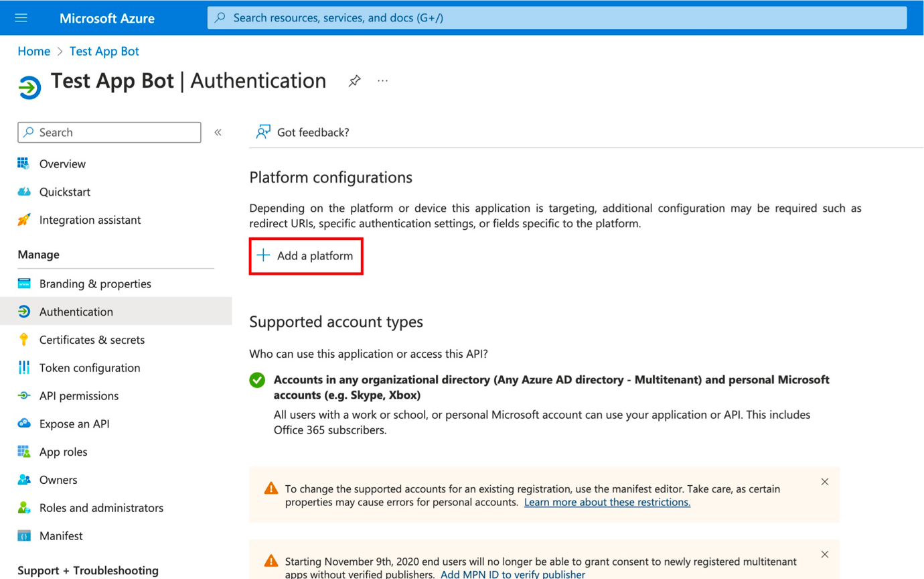Click Got feedback? link
This screenshot has height=579, width=924.
click(313, 133)
